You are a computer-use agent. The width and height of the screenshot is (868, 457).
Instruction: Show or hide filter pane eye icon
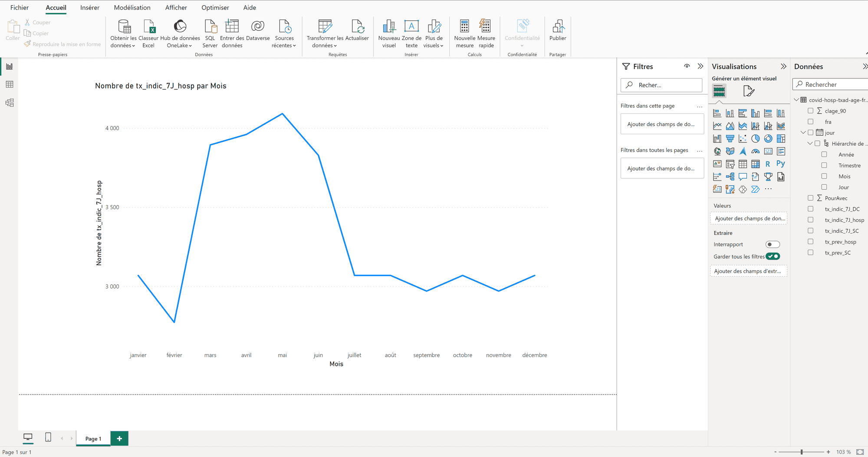(687, 66)
